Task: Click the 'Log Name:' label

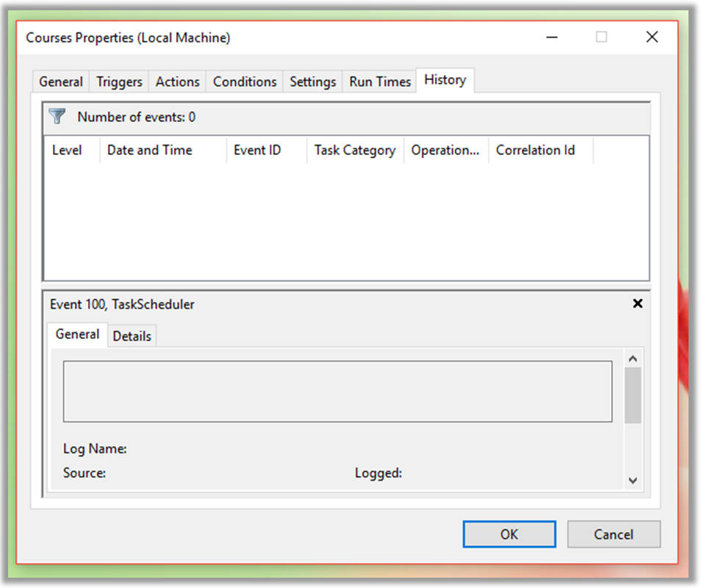Action: [x=95, y=448]
